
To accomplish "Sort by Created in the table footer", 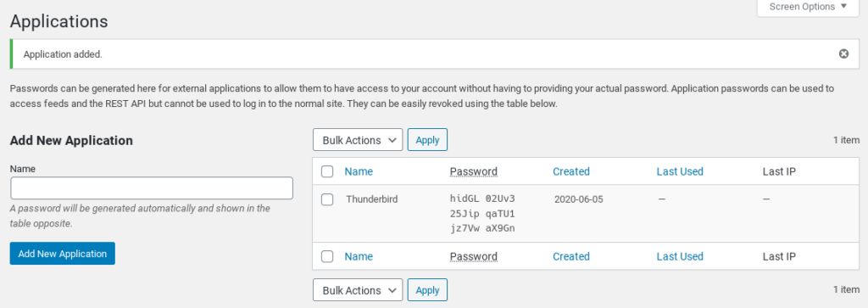I will [x=571, y=256].
